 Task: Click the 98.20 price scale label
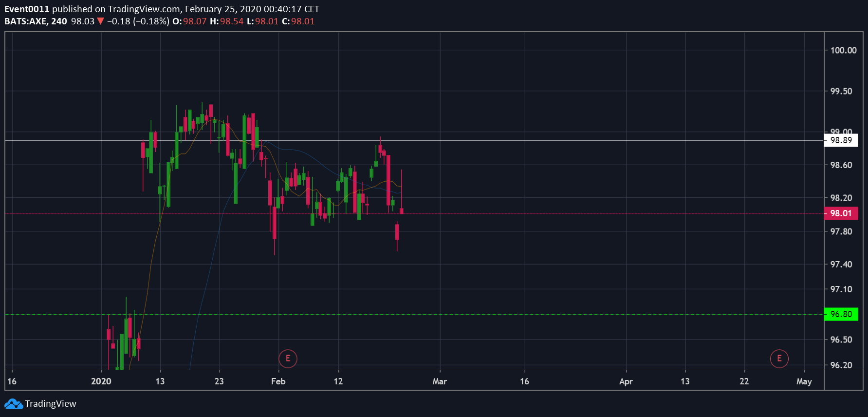(841, 198)
